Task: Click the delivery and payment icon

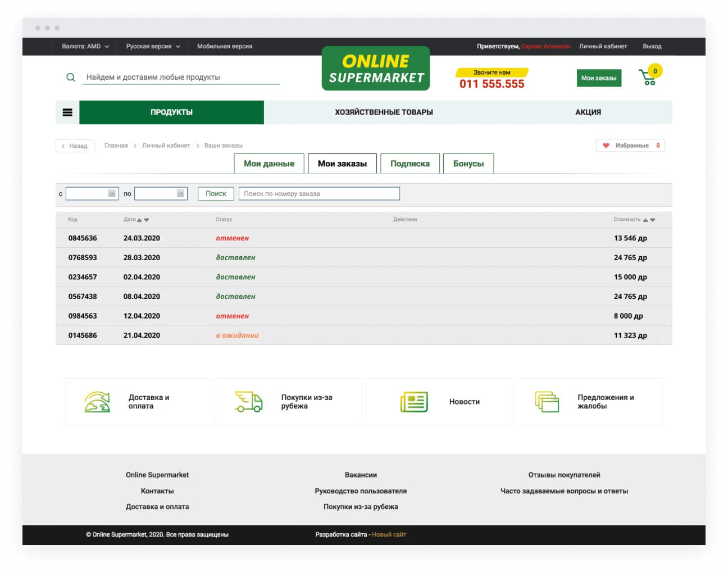Action: coord(97,402)
